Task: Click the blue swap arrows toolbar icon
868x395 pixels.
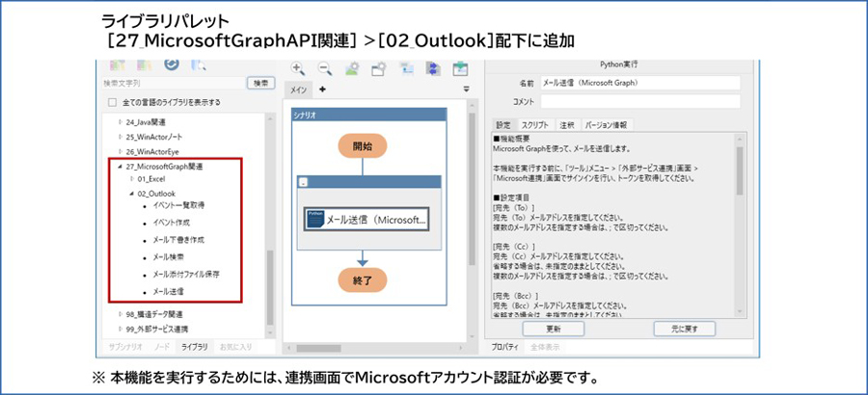Action: pos(433,68)
